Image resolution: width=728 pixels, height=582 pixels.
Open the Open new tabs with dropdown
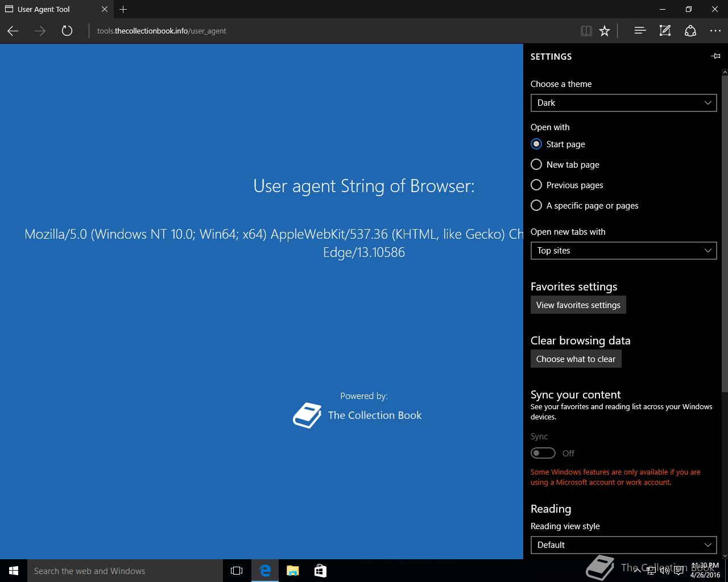pyautogui.click(x=623, y=251)
